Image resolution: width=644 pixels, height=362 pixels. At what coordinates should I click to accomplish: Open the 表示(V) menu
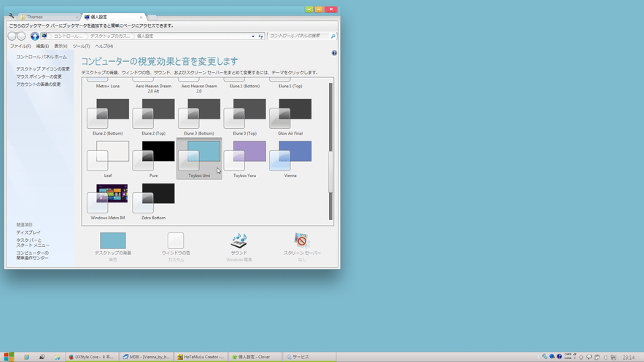coord(61,47)
